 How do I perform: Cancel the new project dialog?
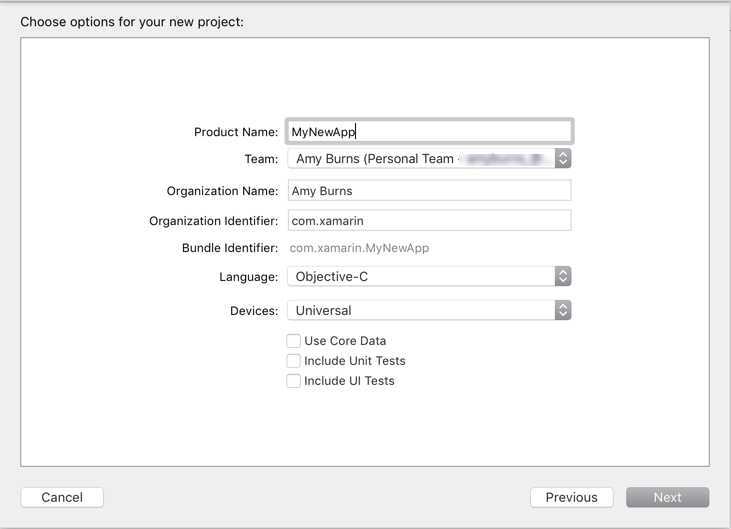(x=62, y=497)
